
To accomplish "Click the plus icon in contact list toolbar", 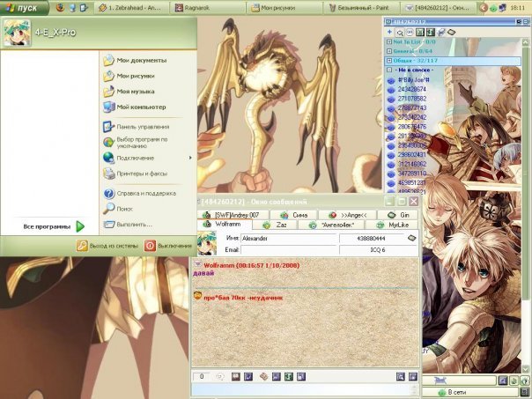I will 389,33.
